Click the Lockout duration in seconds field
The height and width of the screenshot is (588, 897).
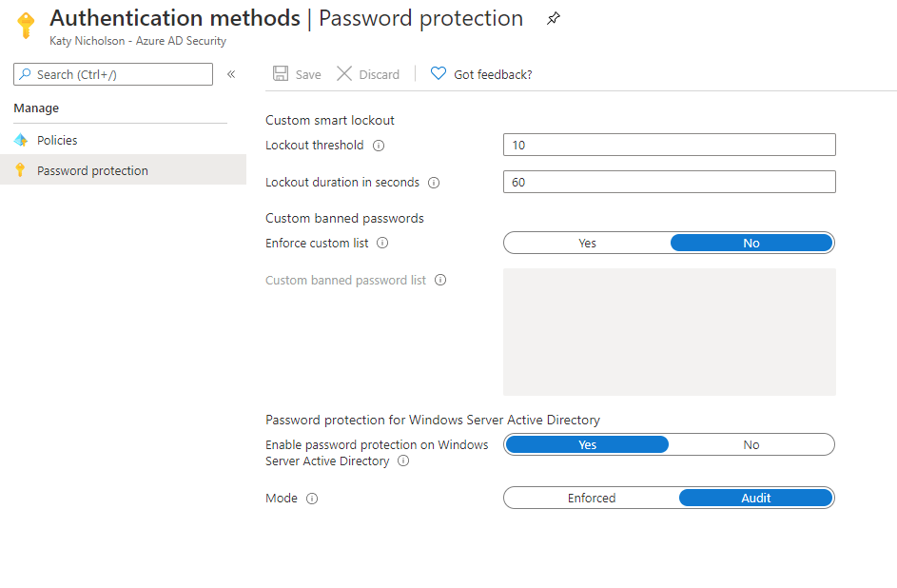coord(669,182)
